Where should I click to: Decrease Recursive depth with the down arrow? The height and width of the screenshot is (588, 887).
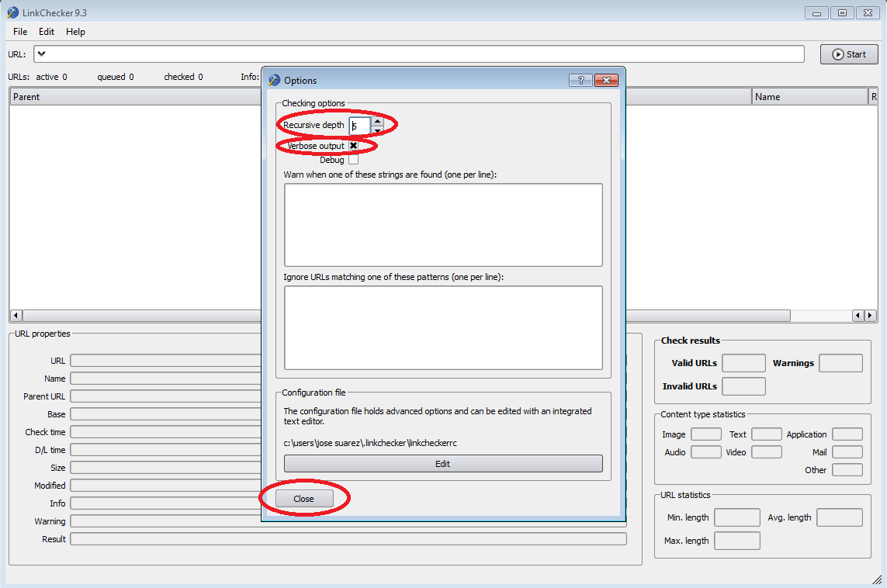377,130
